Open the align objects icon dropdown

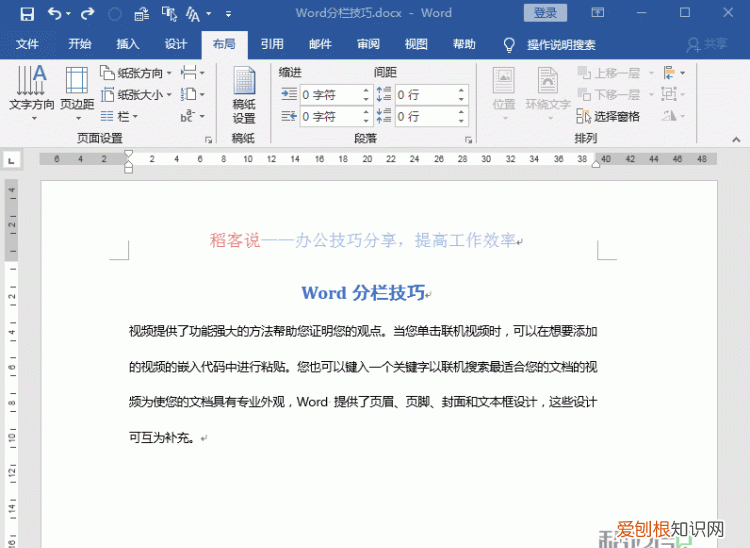click(x=674, y=73)
